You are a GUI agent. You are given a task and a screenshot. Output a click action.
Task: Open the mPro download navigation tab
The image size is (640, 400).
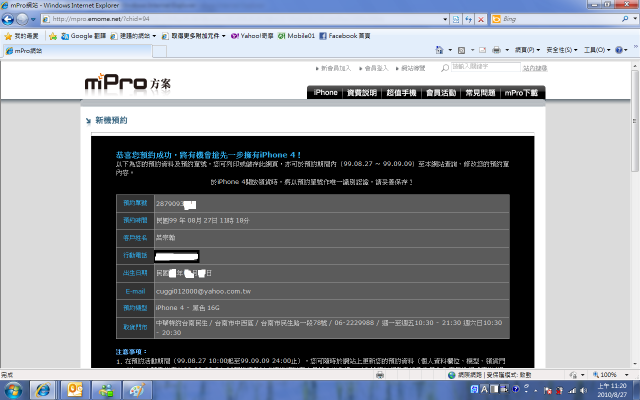coord(521,93)
